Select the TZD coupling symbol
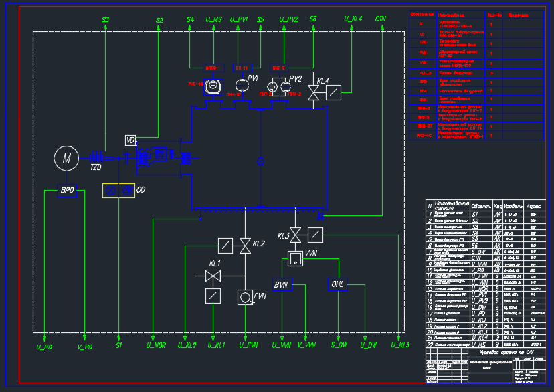The width and height of the screenshot is (554, 392). (x=96, y=157)
